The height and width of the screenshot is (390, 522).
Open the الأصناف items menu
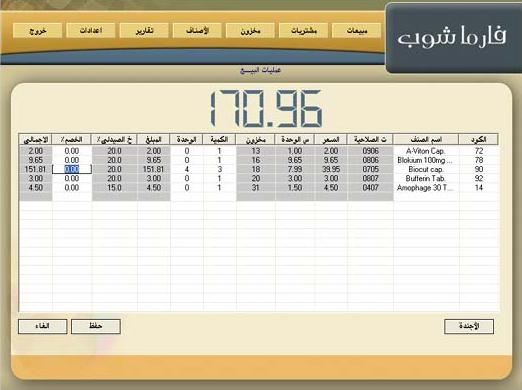coord(197,31)
